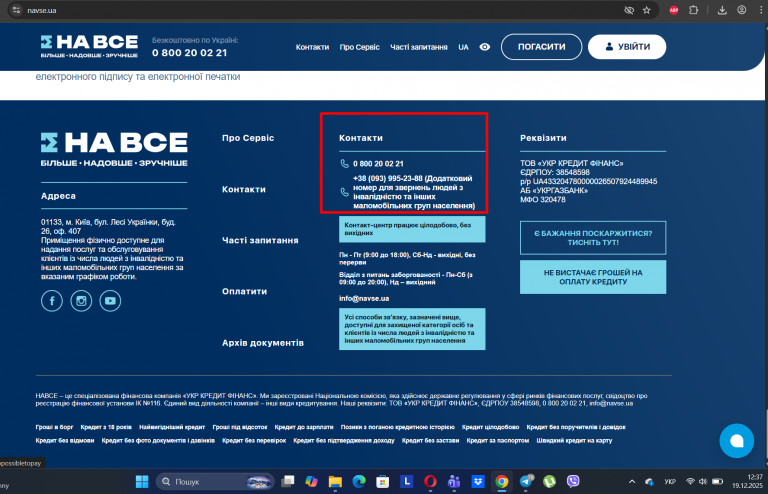Open Кредит до зарплати link
The height and width of the screenshot is (494, 768).
[x=304, y=427]
